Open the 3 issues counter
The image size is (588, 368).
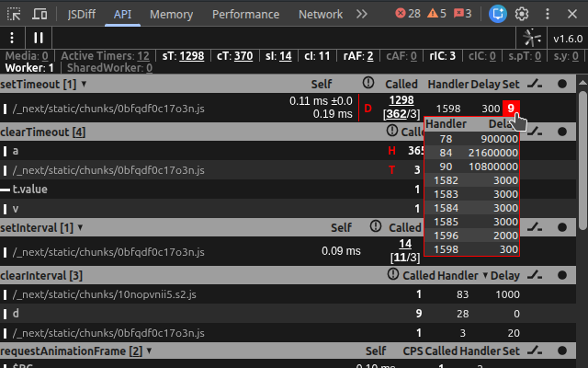(462, 14)
